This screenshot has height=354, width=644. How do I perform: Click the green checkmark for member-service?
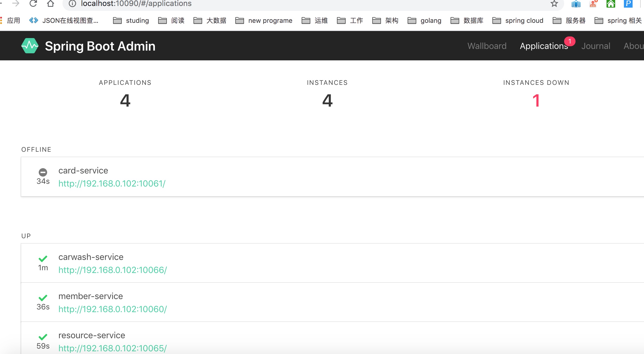point(43,298)
